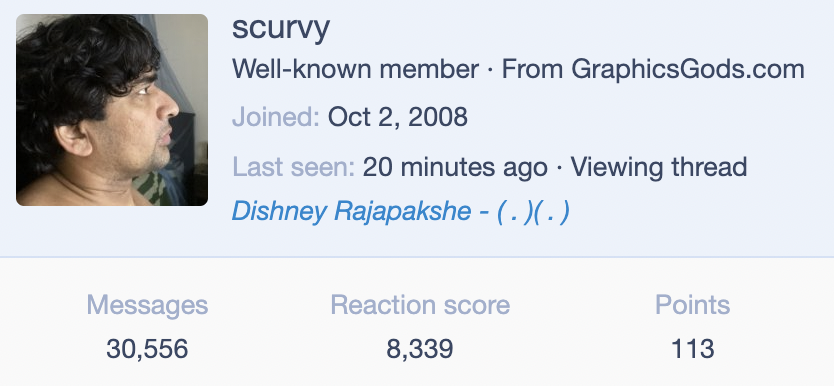Select the Well-known member title text
The height and width of the screenshot is (386, 834).
tap(355, 70)
